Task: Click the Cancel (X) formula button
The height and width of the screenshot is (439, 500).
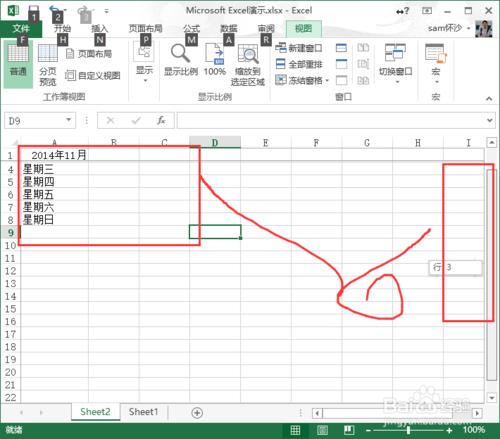Action: pyautogui.click(x=110, y=120)
